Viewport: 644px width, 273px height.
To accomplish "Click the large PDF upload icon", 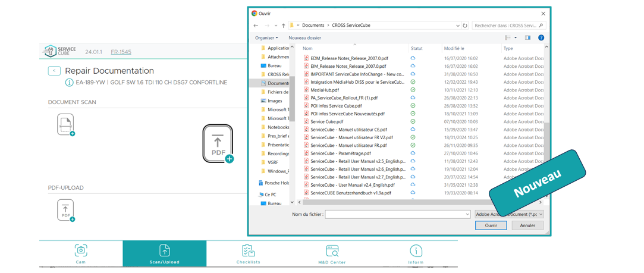I will [x=218, y=144].
